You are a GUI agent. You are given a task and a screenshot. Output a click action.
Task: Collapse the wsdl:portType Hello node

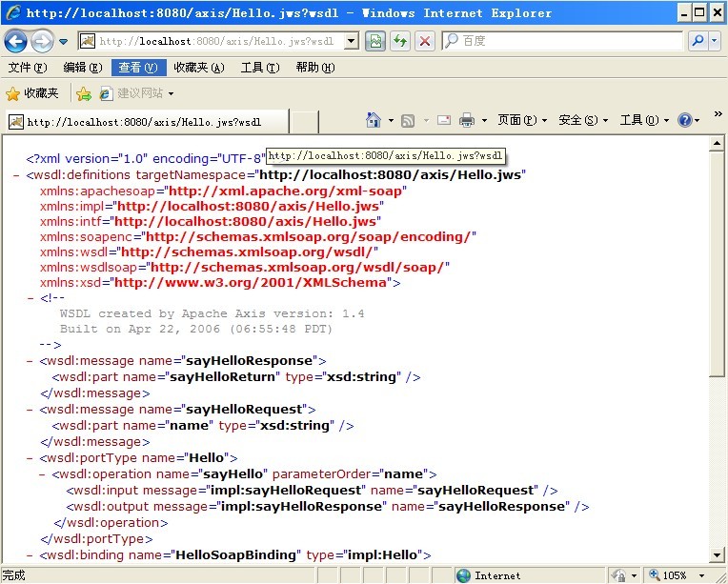[30, 458]
